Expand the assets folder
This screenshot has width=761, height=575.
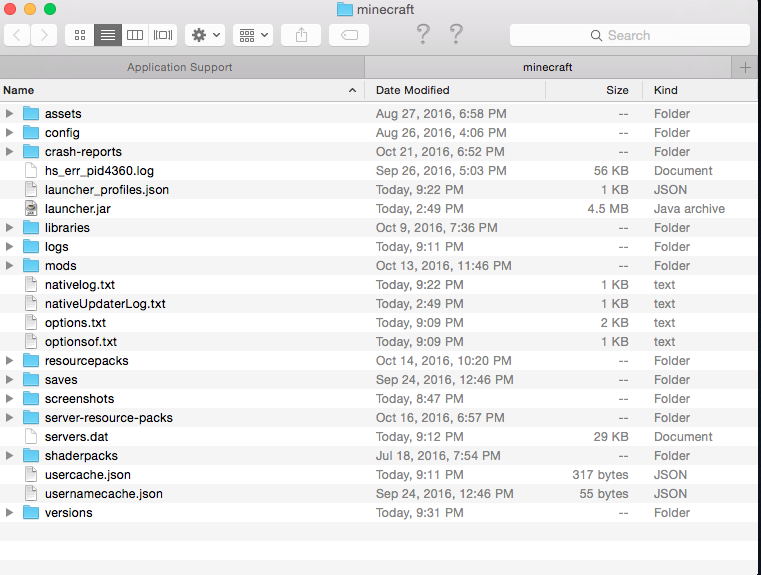point(9,114)
